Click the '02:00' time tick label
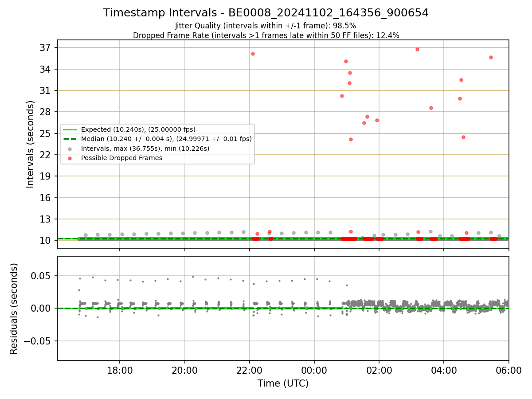Screen dimensions: 532x399 point(379,370)
